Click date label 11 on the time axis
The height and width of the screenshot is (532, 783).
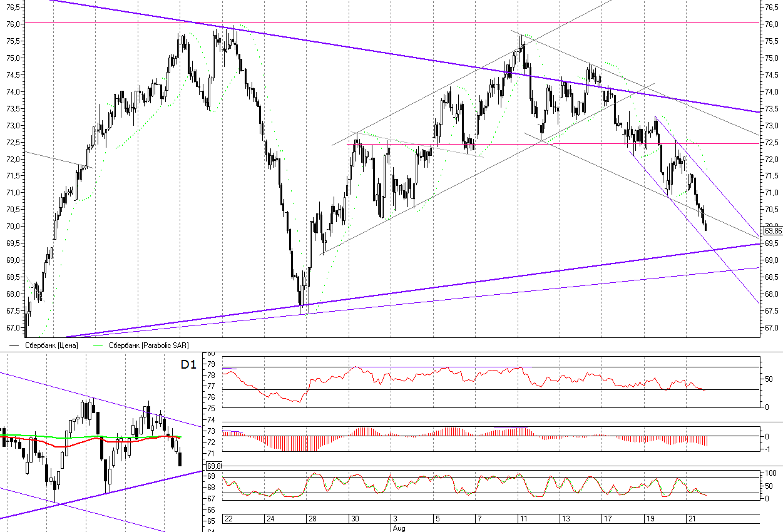[525, 519]
